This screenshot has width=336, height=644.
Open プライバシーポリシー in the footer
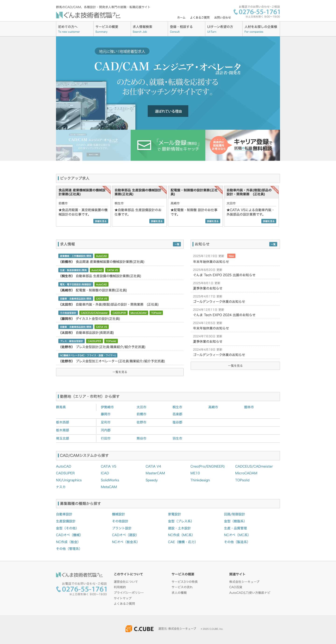pos(129,593)
